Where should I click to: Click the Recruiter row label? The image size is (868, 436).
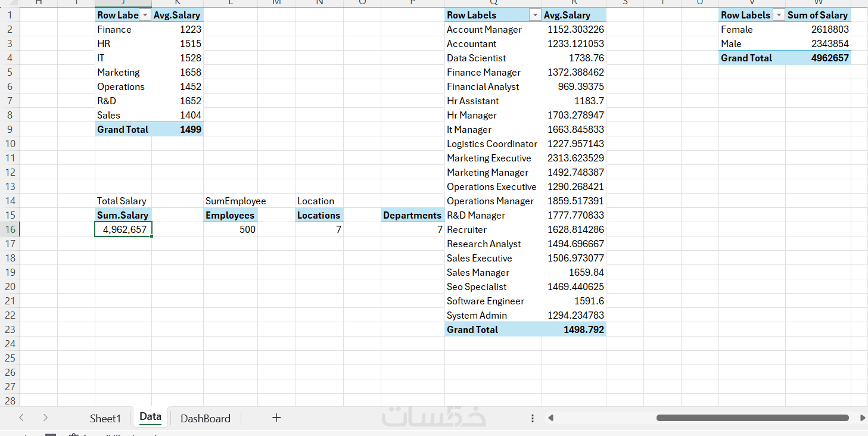point(493,229)
